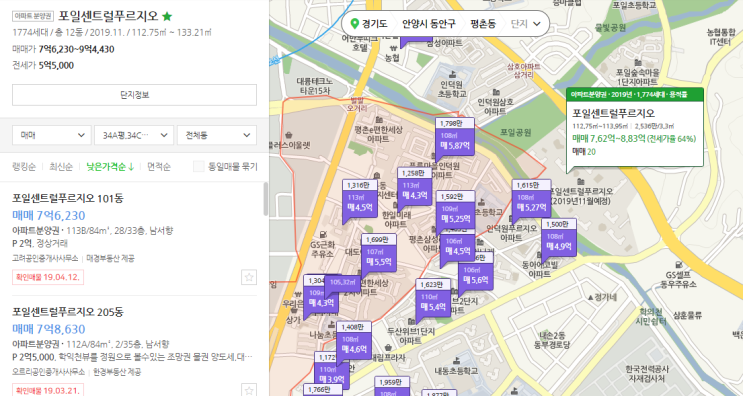Select the 1,500만 매 4.9억 map marker
Image resolution: width=743 pixels, height=396 pixels.
559,238
